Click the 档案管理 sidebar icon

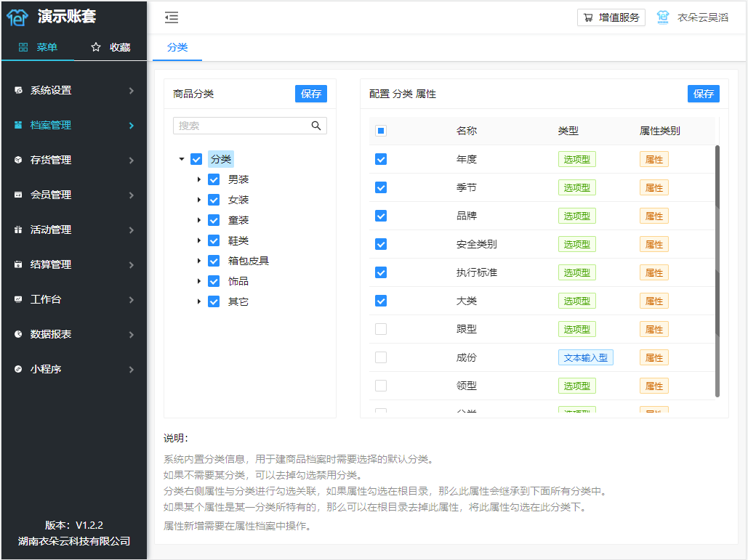pos(18,125)
